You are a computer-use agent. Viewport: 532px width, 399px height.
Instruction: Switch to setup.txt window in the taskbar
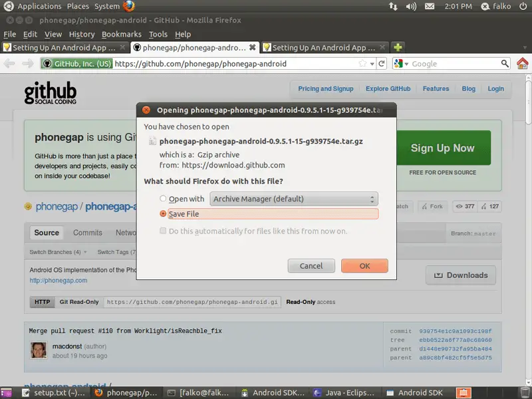pyautogui.click(x=54, y=393)
